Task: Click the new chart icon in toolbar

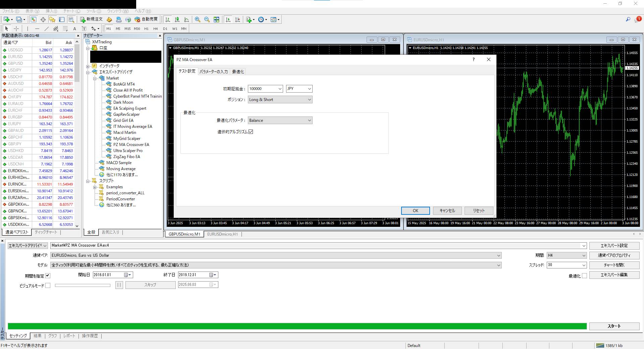Action: pos(7,19)
